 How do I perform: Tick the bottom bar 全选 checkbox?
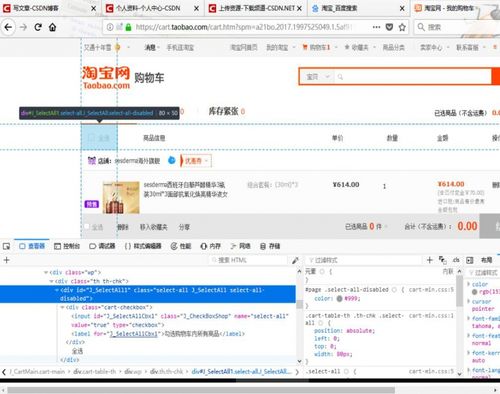tap(87, 227)
